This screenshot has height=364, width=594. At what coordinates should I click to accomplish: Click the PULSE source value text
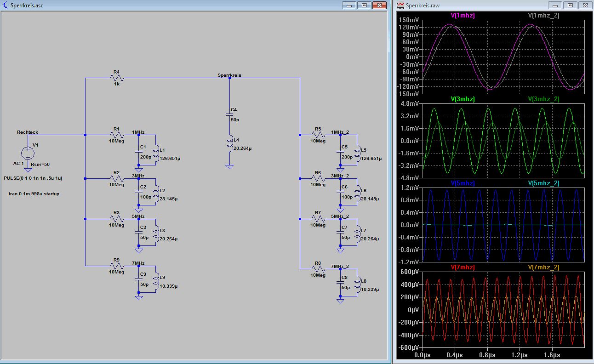(x=33, y=178)
